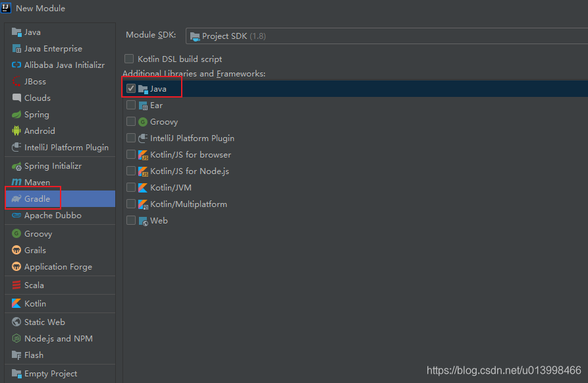
Task: Pick the Application Forge icon
Action: [x=16, y=266]
